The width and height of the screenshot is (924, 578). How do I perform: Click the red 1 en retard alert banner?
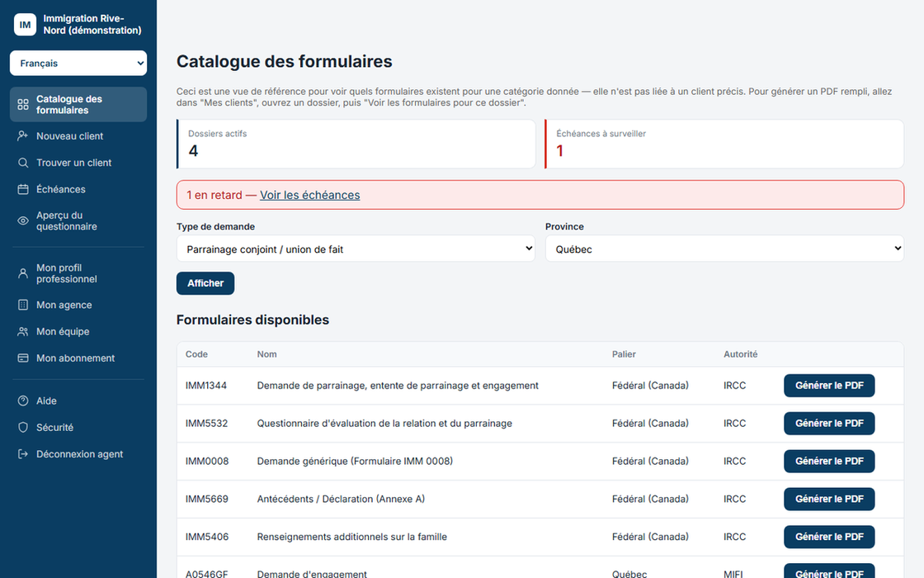coord(540,195)
